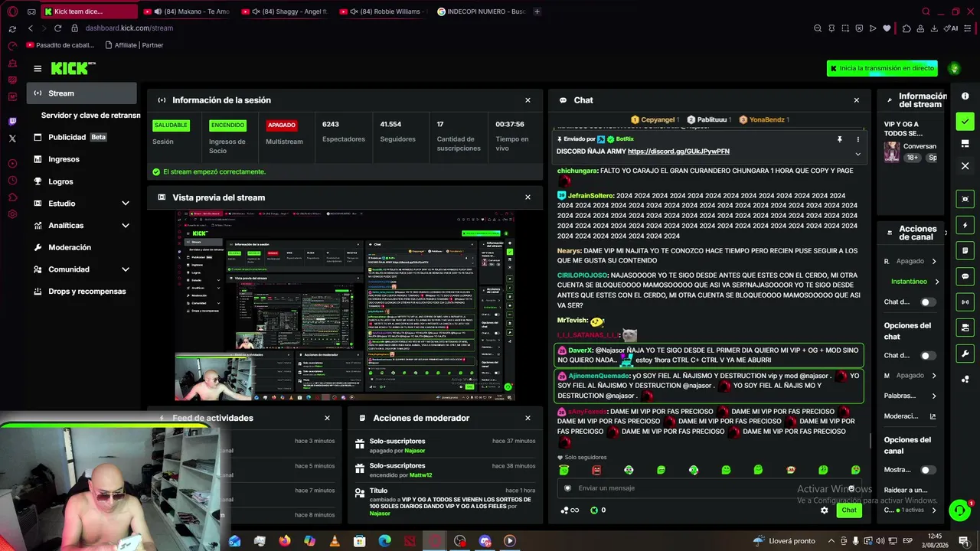The height and width of the screenshot is (551, 980).
Task: Open the R. Apagado setting arrow
Action: (x=934, y=262)
